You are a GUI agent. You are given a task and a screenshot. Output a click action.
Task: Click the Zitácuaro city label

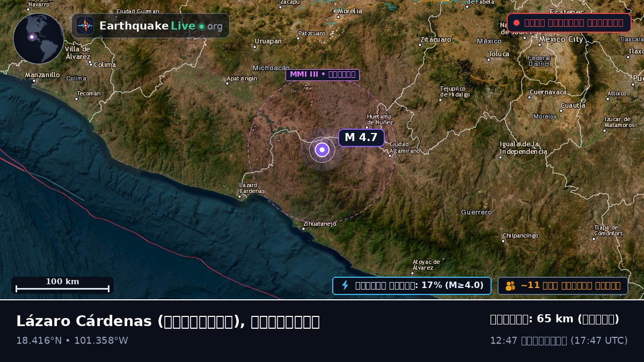tap(436, 40)
